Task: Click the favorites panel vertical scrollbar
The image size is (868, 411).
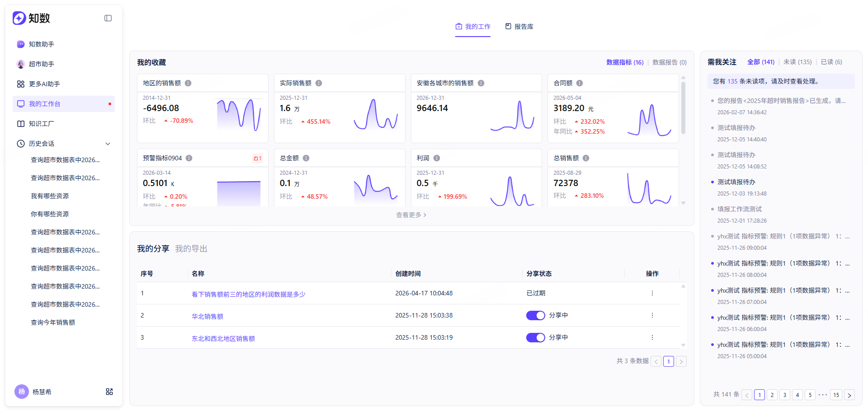Action: (683, 107)
